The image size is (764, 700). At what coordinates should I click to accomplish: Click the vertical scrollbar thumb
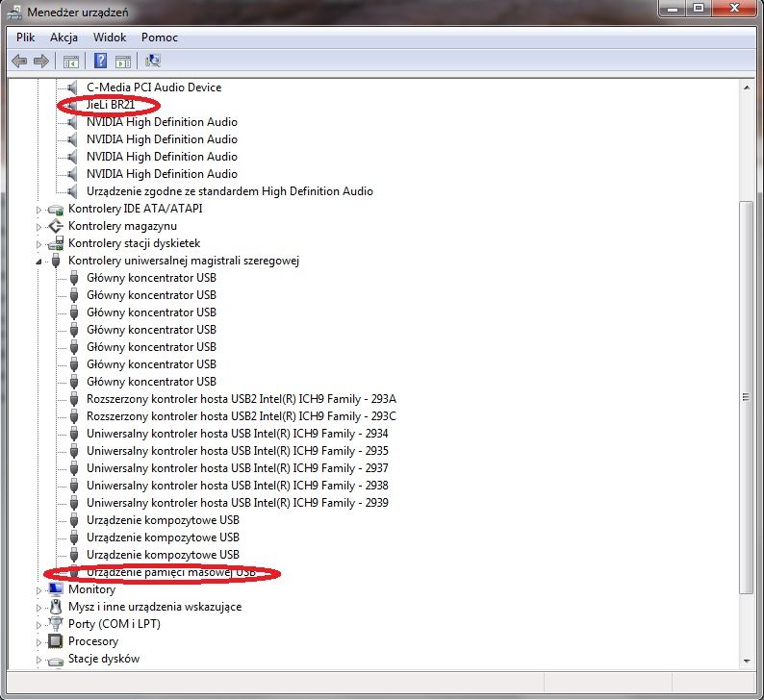(747, 397)
